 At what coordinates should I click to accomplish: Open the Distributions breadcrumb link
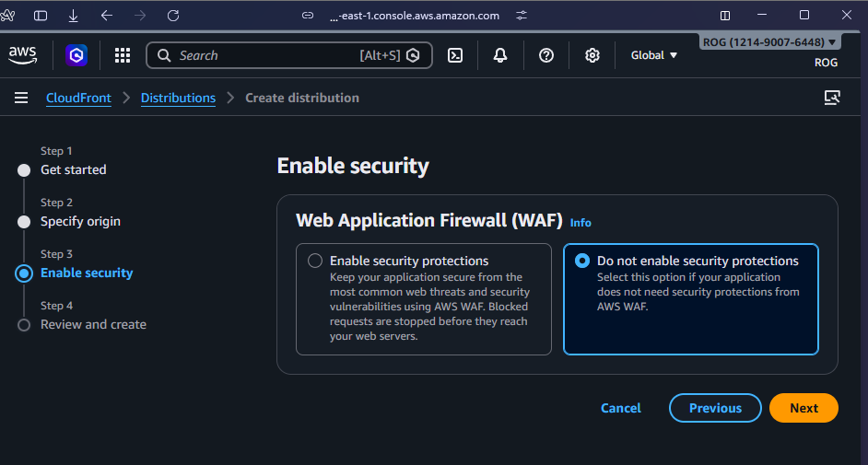coord(178,98)
